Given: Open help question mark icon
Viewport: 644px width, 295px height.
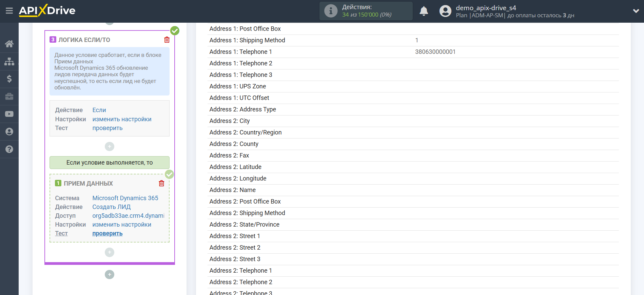Looking at the screenshot, I should click(9, 149).
